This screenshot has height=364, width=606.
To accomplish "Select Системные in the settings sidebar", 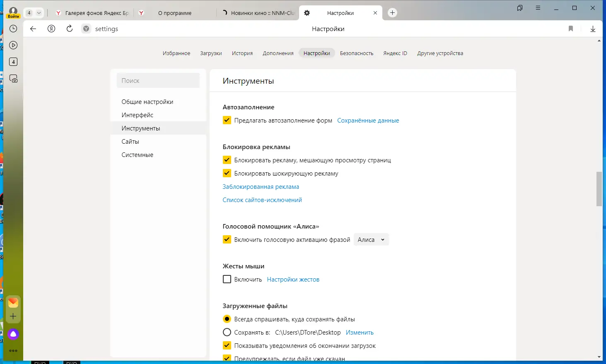I will pyautogui.click(x=138, y=155).
